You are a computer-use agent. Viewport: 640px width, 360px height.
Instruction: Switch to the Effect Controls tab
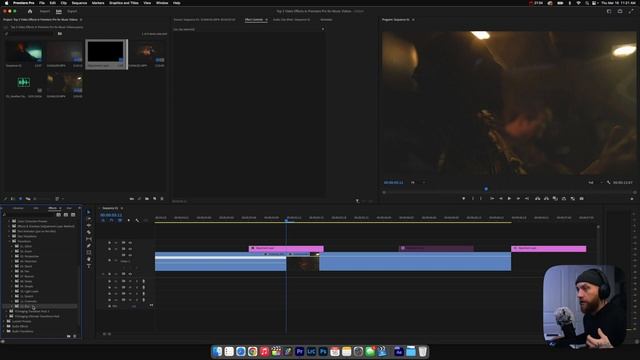(x=254, y=20)
